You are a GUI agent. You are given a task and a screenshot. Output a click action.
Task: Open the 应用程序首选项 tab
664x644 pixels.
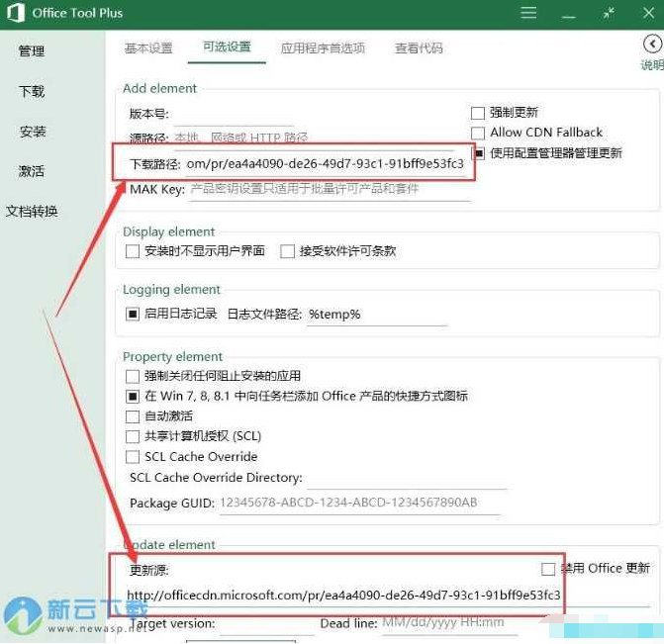pyautogui.click(x=323, y=48)
